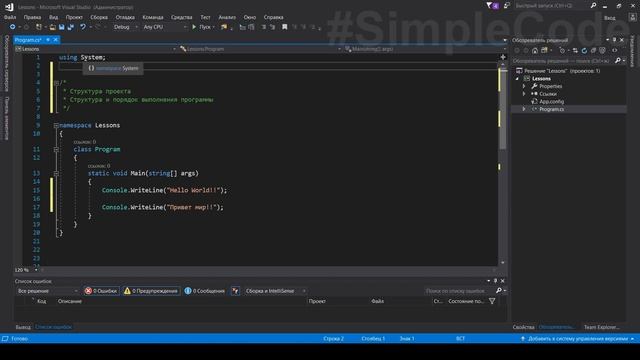Click the Вход sign-in link
Viewport: 640px width, 360px height.
point(609,18)
